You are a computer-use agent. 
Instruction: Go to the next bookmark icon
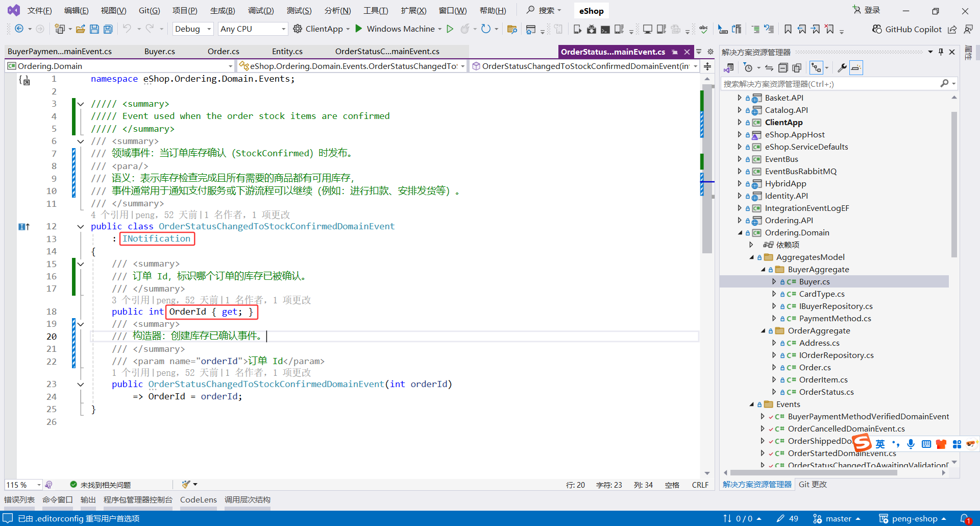click(816, 29)
